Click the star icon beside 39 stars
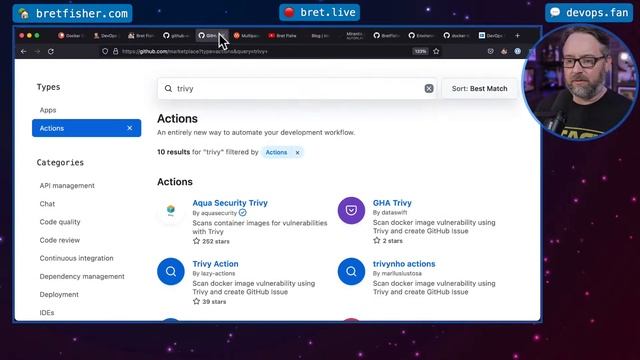 tap(196, 301)
